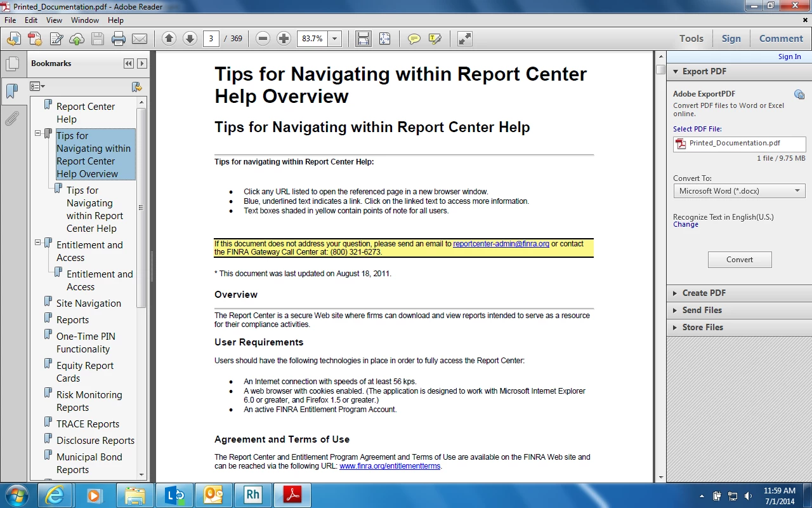
Task: Print the document using the printer icon
Action: (119, 39)
